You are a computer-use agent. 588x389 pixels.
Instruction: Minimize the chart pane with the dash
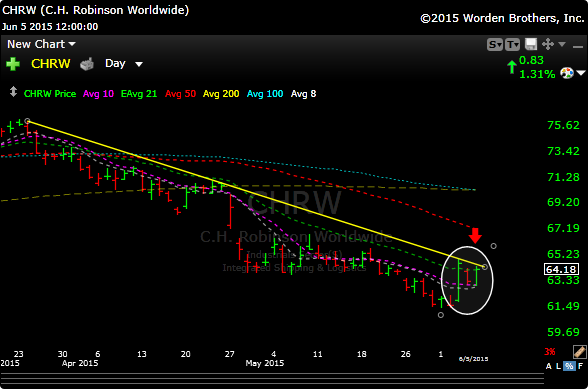click(578, 47)
